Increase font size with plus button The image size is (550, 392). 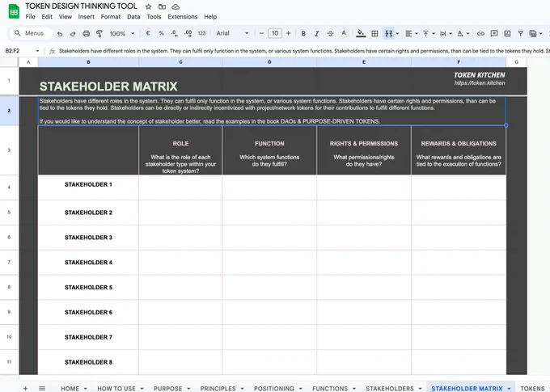(x=288, y=33)
